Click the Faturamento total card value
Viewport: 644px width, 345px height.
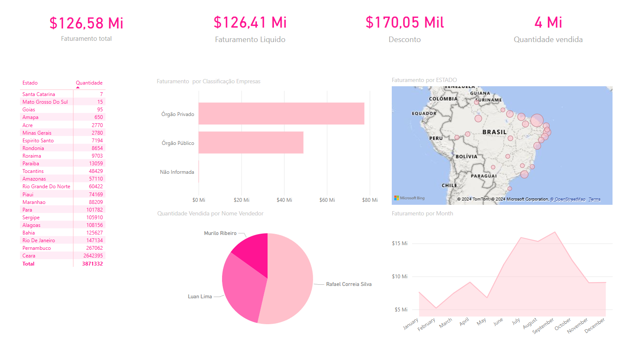[x=86, y=23]
